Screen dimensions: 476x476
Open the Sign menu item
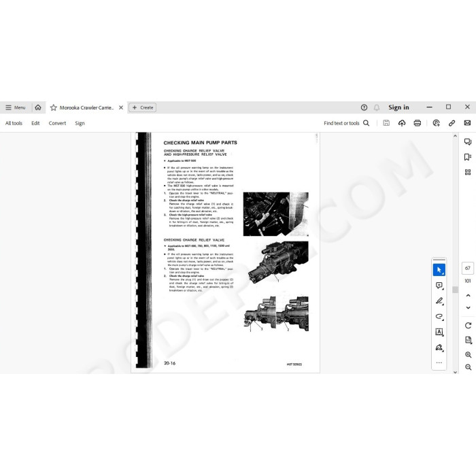tap(80, 123)
